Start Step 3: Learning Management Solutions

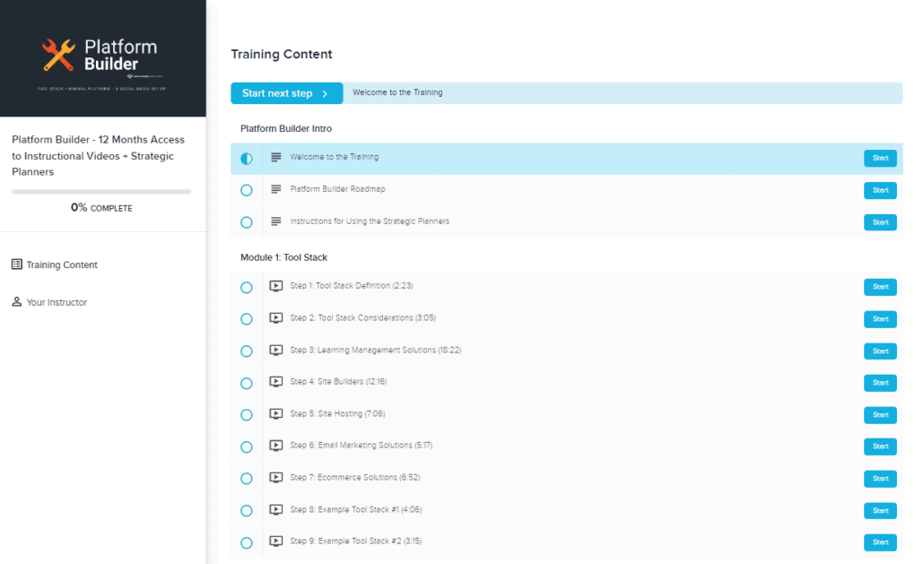(880, 351)
